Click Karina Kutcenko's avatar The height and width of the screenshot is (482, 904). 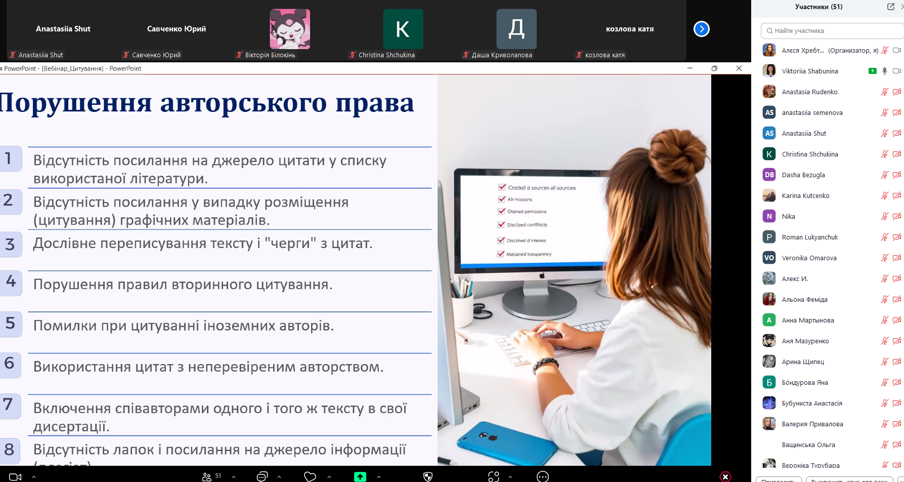click(769, 195)
